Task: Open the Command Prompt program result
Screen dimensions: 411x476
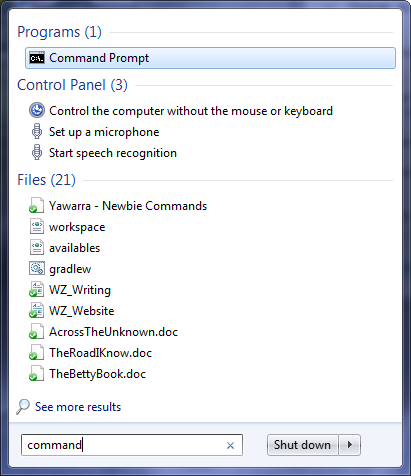Action: point(210,58)
